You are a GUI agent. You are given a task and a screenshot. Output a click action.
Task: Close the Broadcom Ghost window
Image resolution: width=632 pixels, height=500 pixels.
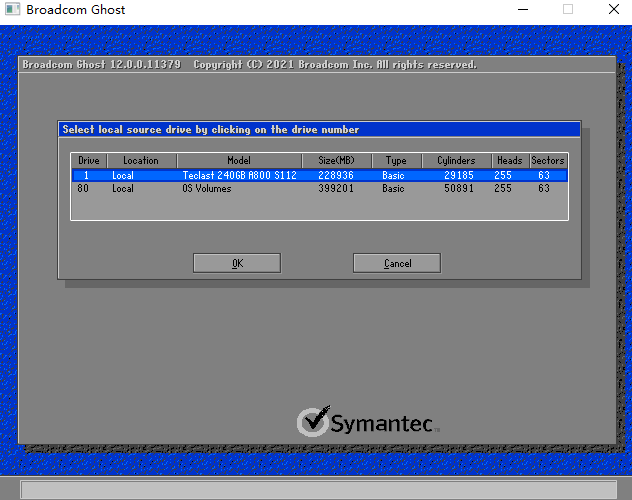coord(613,10)
